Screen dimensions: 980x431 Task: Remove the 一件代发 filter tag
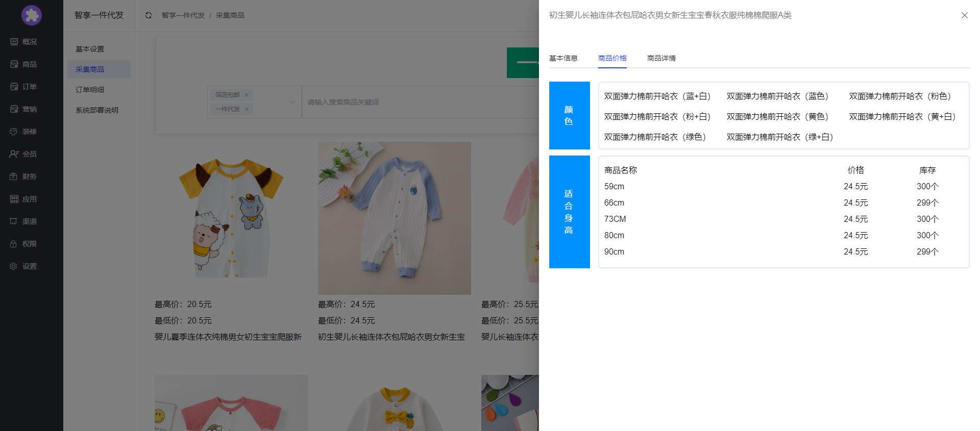247,109
